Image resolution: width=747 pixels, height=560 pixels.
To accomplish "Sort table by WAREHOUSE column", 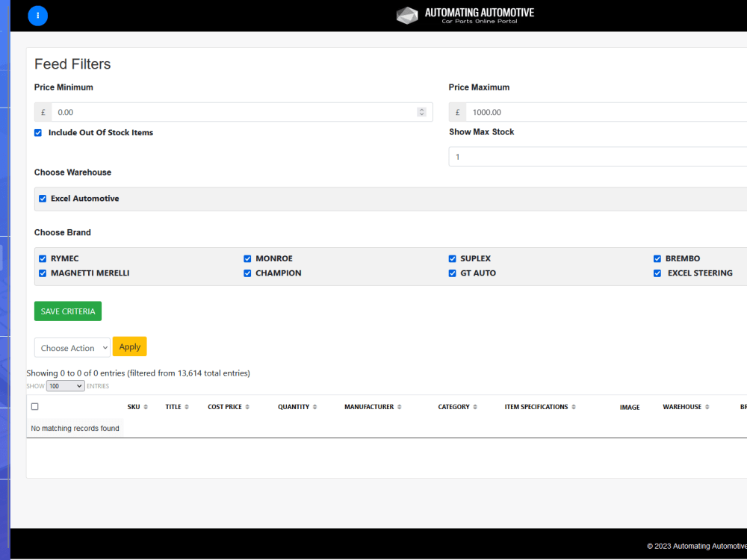I will click(686, 407).
